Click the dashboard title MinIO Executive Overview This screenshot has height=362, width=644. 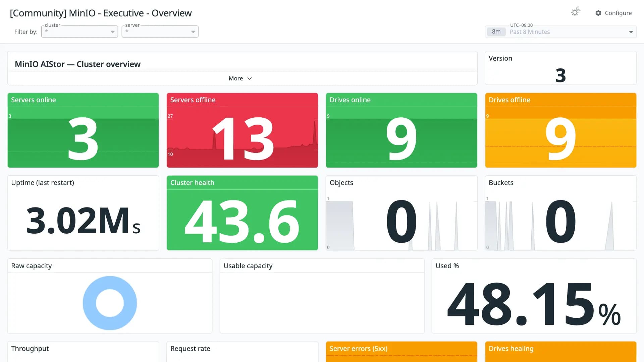pyautogui.click(x=101, y=13)
